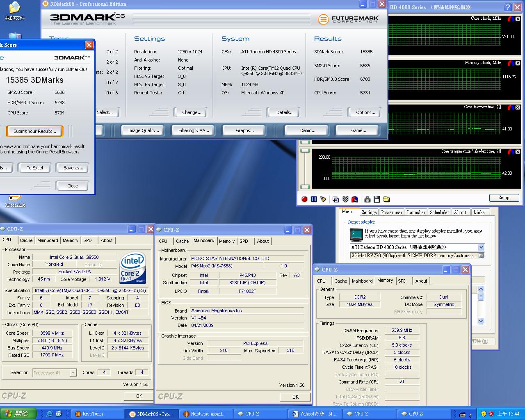Click the Customize icon next to RV770 description

(481, 256)
